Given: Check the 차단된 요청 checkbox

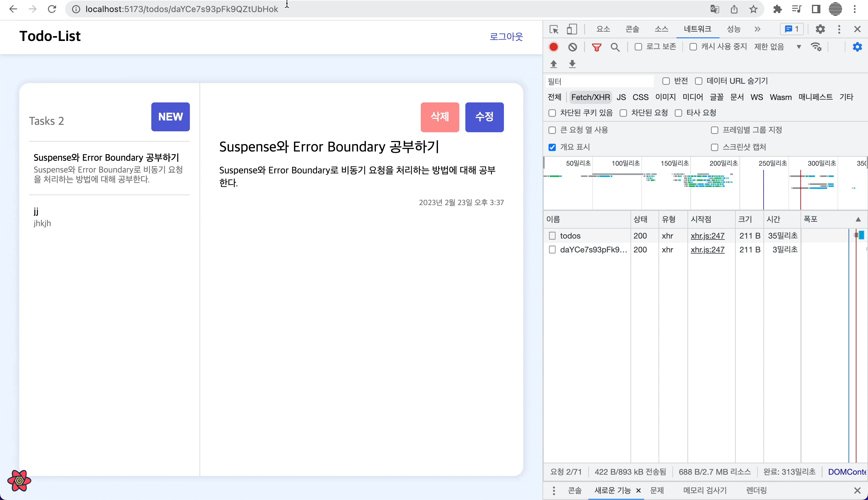Looking at the screenshot, I should [x=623, y=113].
